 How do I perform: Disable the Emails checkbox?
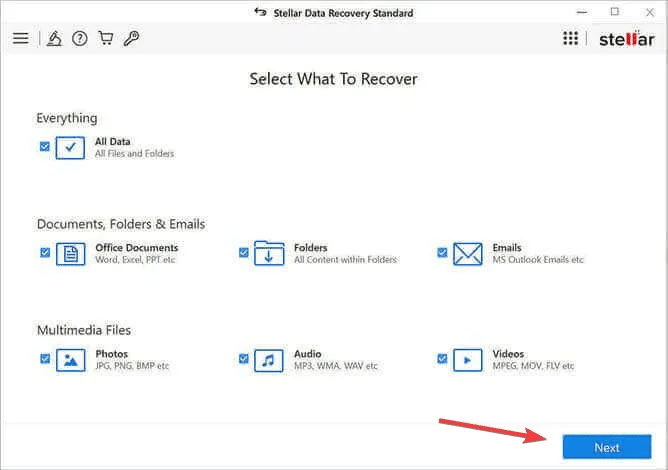(x=442, y=252)
